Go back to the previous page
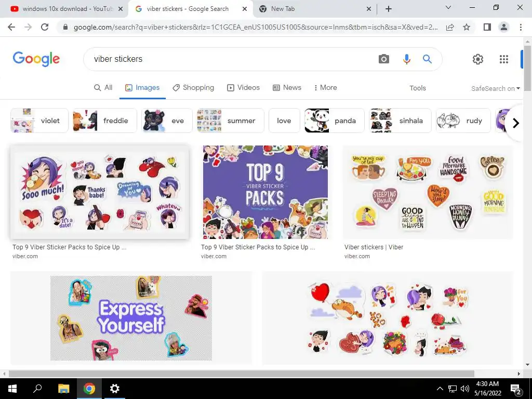 [x=11, y=27]
